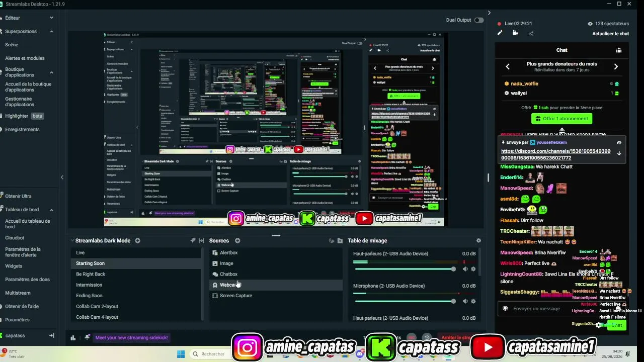Collapse the Boutique d'applications chevron
Viewport: 644px width, 362px height.
tap(51, 72)
